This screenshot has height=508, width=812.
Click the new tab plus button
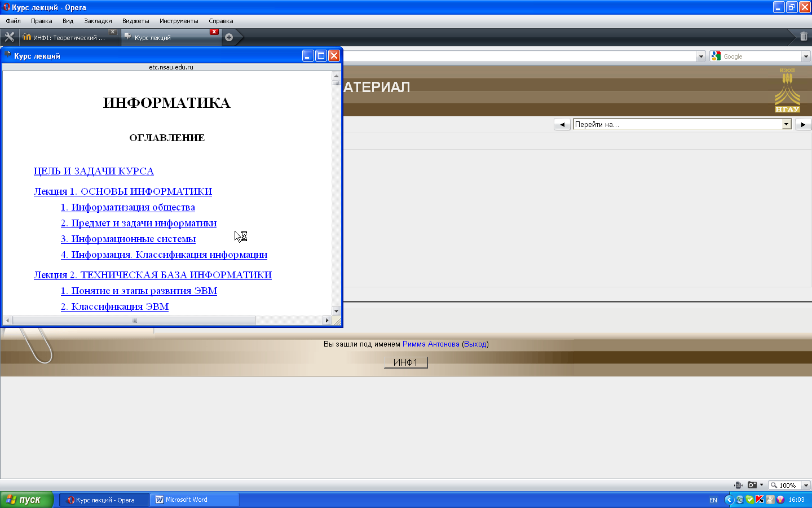229,37
